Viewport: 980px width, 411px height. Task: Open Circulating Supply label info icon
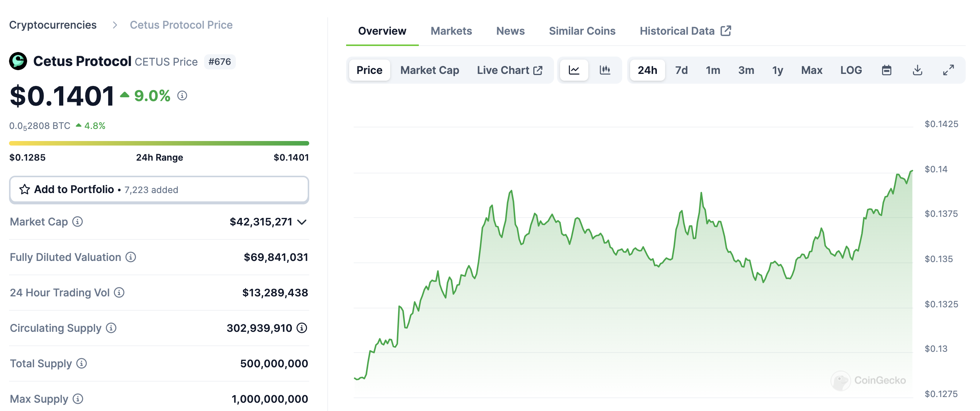pyautogui.click(x=111, y=328)
